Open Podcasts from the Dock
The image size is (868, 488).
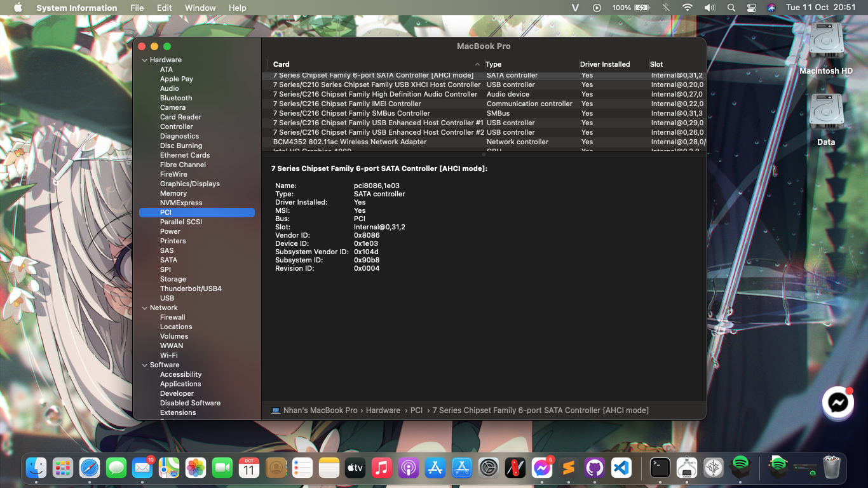(409, 468)
